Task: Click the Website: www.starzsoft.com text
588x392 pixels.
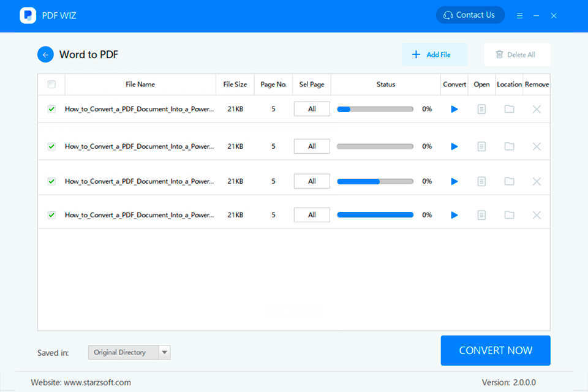Action: (81, 383)
